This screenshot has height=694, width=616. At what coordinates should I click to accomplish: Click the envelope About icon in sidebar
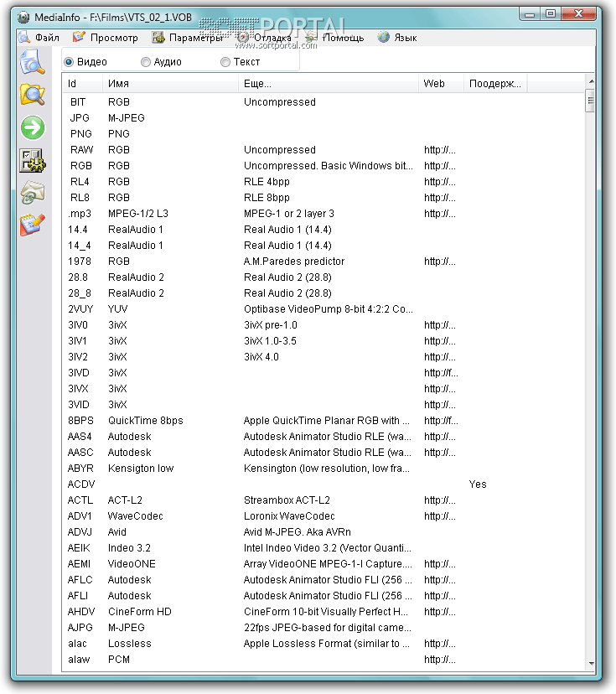(33, 193)
